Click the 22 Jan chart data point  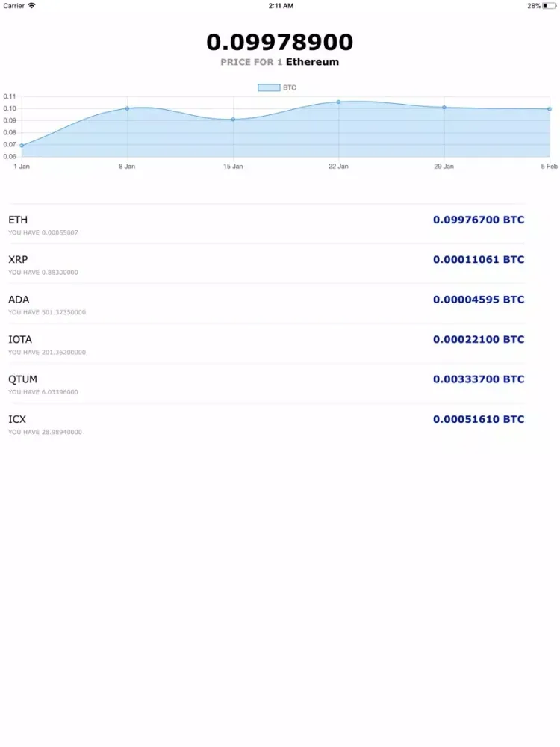338,102
